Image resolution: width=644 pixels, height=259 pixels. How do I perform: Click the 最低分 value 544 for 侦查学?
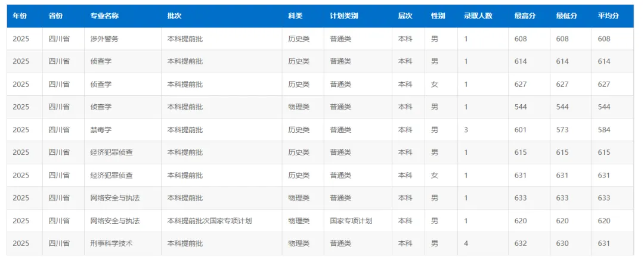tap(562, 107)
